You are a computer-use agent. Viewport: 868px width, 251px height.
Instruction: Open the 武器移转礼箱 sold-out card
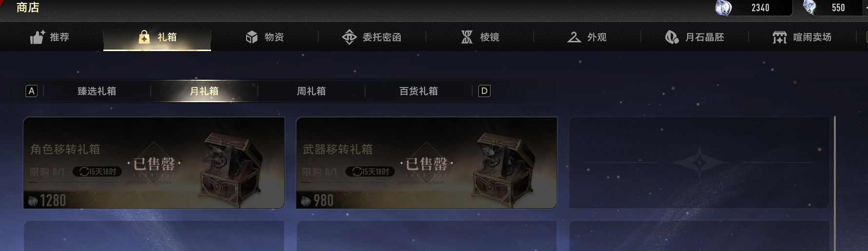tap(426, 163)
